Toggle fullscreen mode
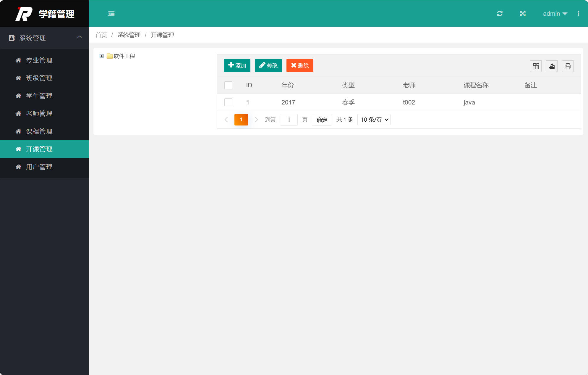 523,14
